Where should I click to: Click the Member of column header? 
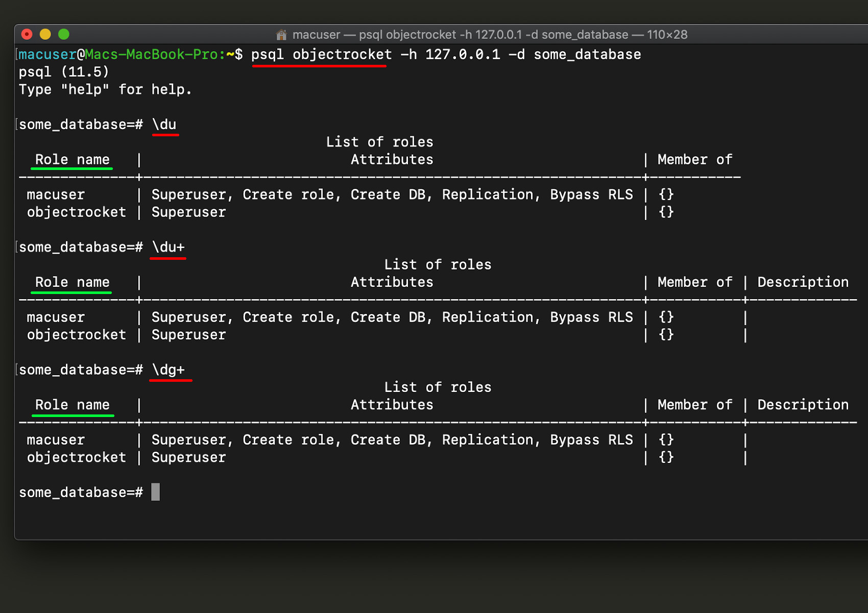[x=695, y=159]
